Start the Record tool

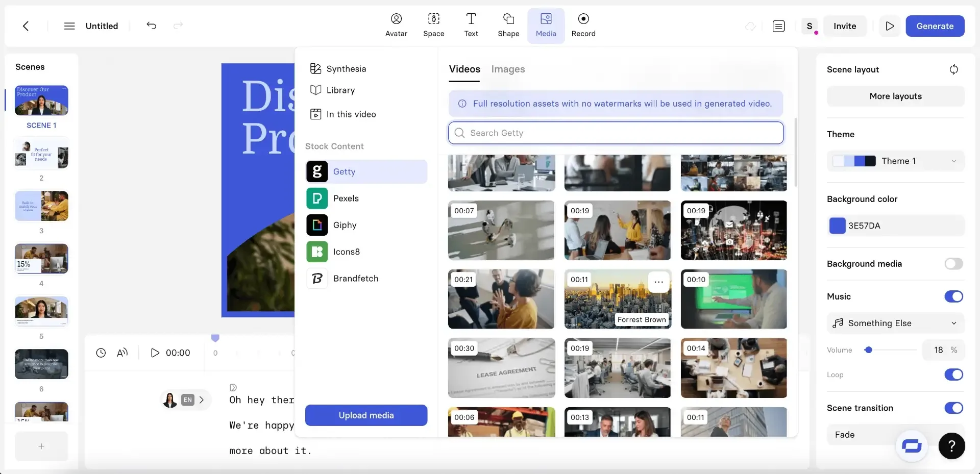click(x=583, y=26)
